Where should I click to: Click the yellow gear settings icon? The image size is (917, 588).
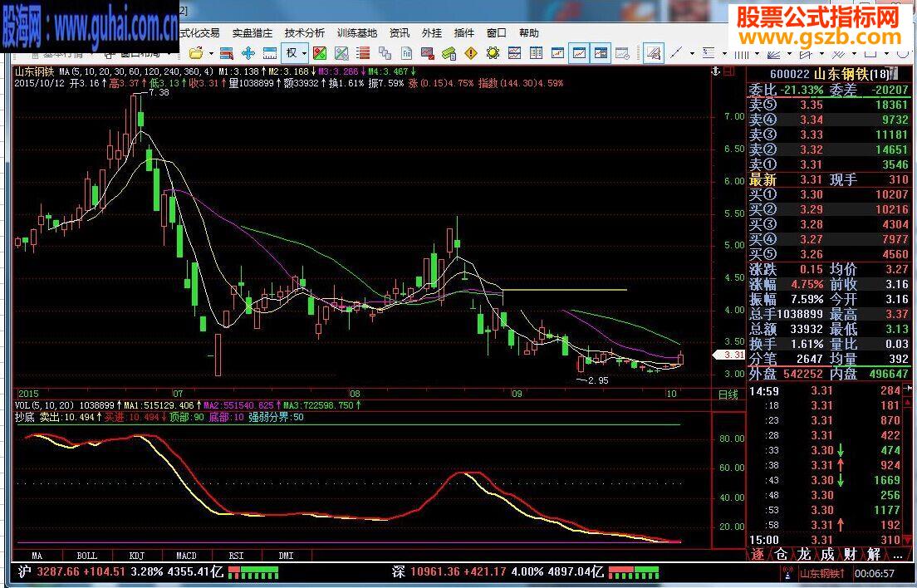493,53
